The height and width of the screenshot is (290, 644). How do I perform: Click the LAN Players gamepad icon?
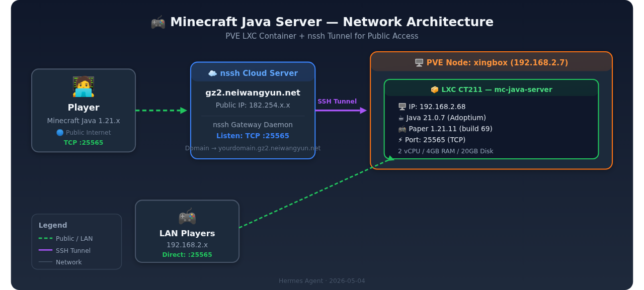pyautogui.click(x=187, y=217)
